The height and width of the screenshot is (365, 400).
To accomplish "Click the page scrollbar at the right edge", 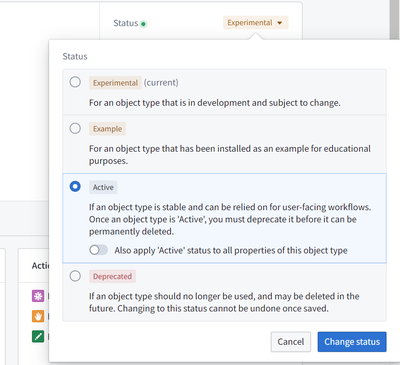I will click(x=395, y=20).
